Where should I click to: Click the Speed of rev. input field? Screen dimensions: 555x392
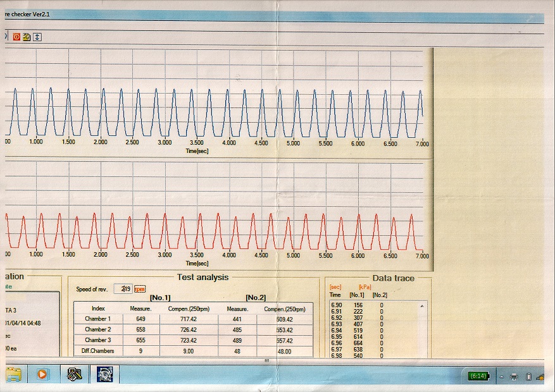coord(123,289)
